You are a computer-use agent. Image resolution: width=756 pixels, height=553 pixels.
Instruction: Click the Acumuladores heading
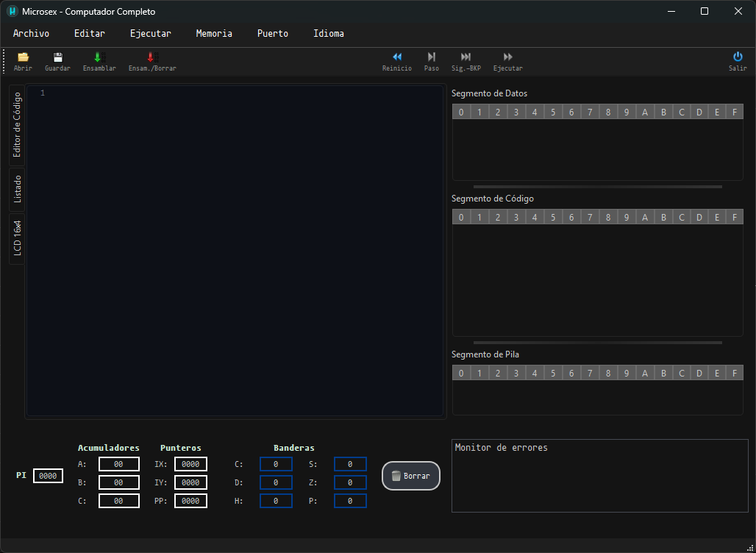(x=109, y=448)
